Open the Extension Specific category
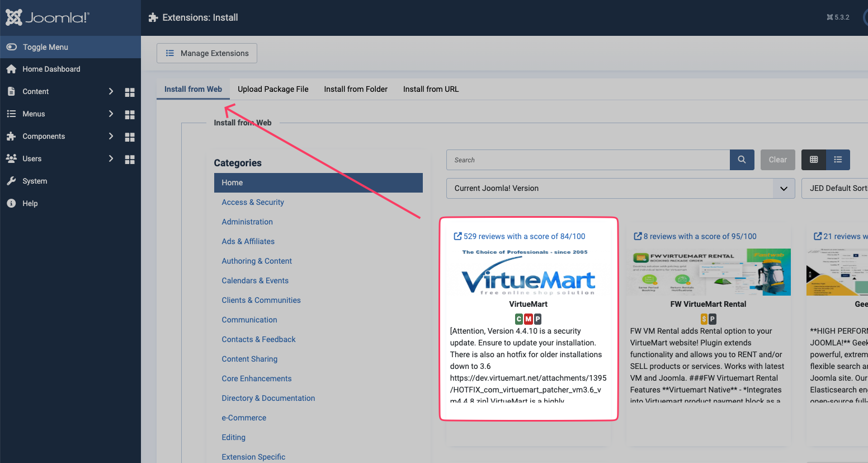Image resolution: width=868 pixels, height=463 pixels. tap(253, 457)
